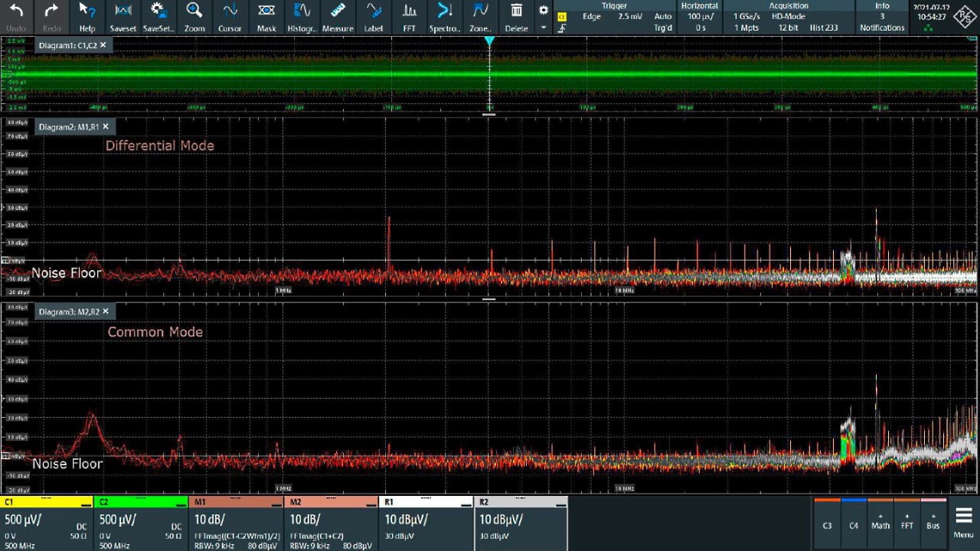This screenshot has width=980, height=551.
Task: Add a Bus signal
Action: 933,524
